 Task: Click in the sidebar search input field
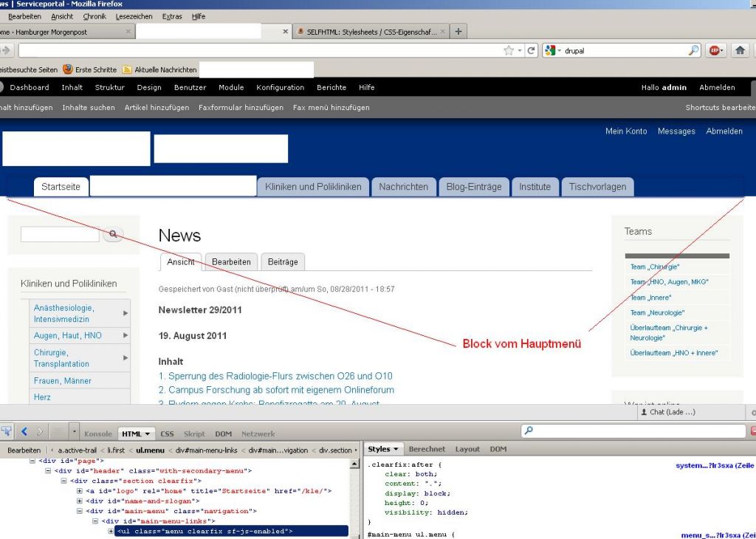[x=60, y=234]
